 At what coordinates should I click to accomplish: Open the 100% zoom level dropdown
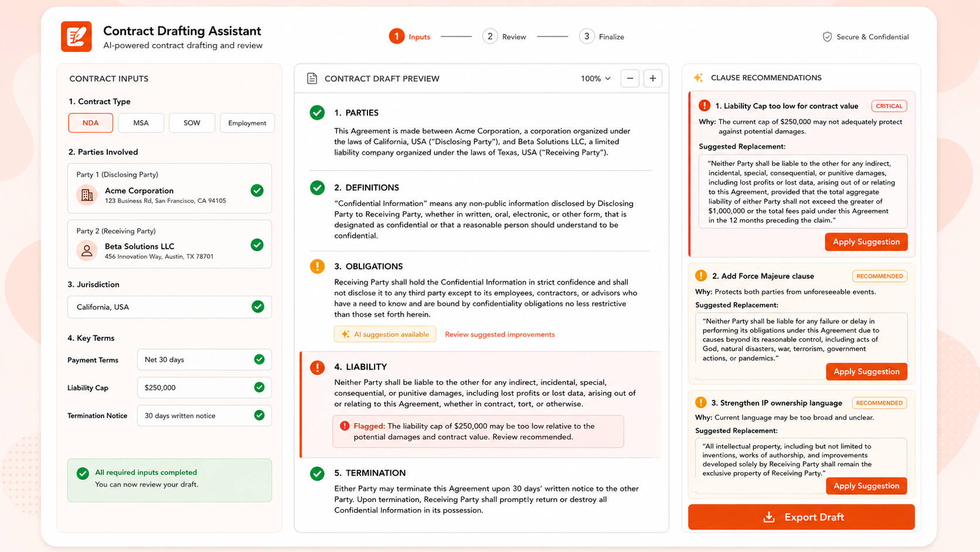[x=596, y=79]
